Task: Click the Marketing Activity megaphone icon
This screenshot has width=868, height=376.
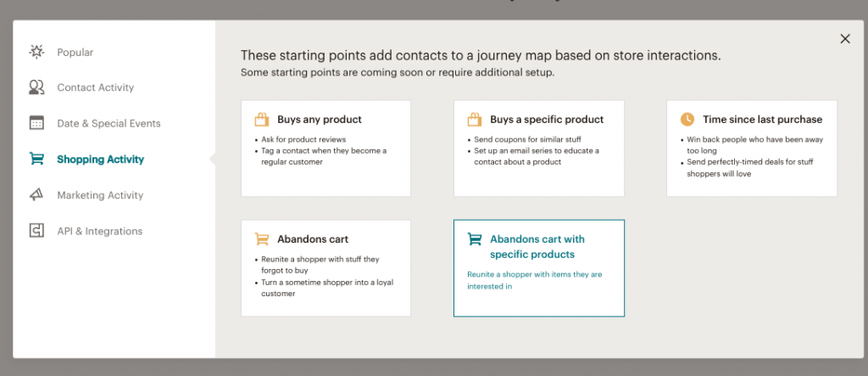Action: 36,195
